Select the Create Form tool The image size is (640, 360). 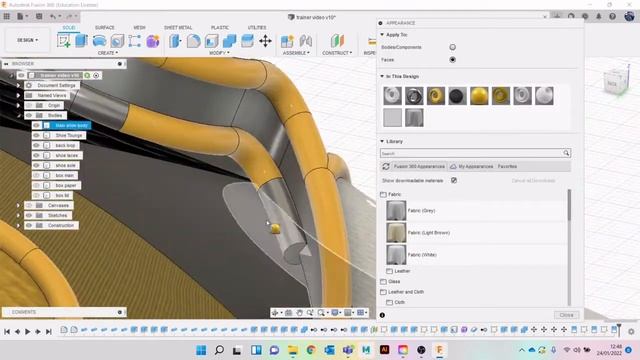pos(153,41)
